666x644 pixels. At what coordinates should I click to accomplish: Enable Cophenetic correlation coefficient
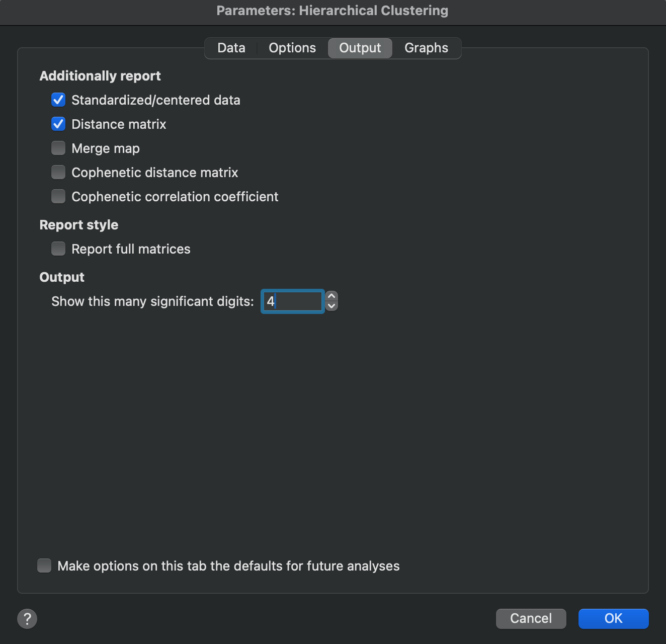coord(58,197)
